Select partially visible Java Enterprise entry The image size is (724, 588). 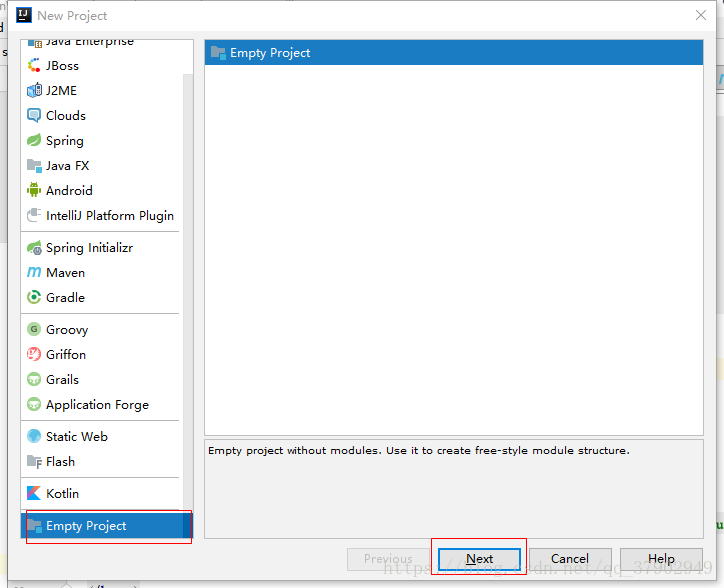(x=102, y=44)
